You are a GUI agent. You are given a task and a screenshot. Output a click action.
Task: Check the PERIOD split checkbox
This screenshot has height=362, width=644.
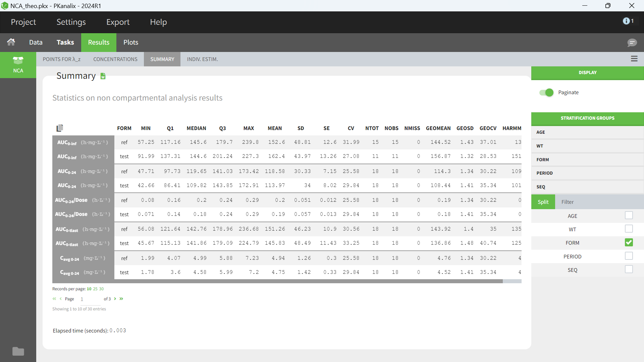pyautogui.click(x=629, y=256)
